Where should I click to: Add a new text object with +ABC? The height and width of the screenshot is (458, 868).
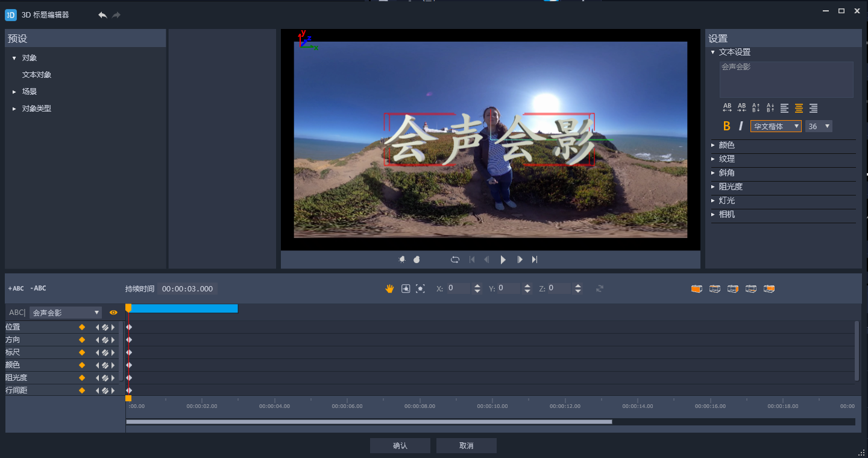(16, 288)
